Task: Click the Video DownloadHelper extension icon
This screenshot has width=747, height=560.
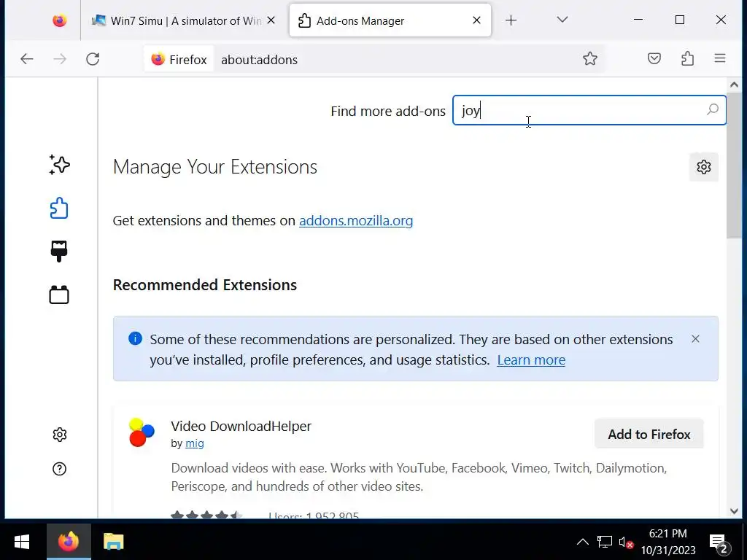Action: tap(142, 432)
